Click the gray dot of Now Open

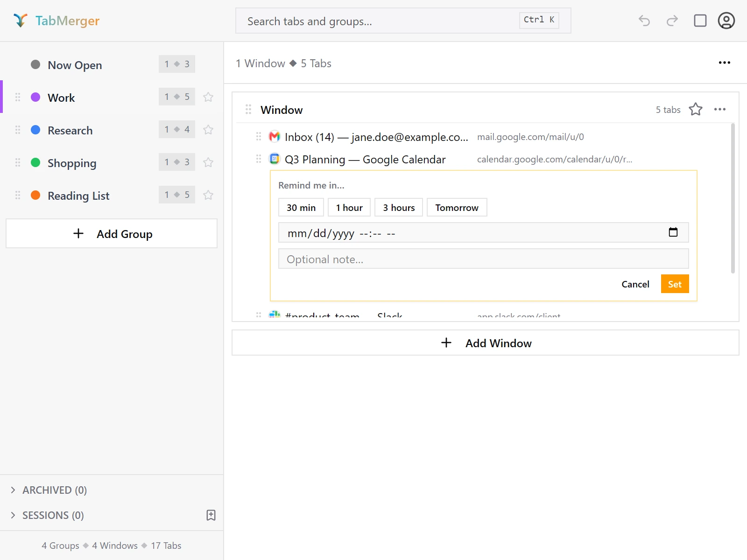[35, 64]
